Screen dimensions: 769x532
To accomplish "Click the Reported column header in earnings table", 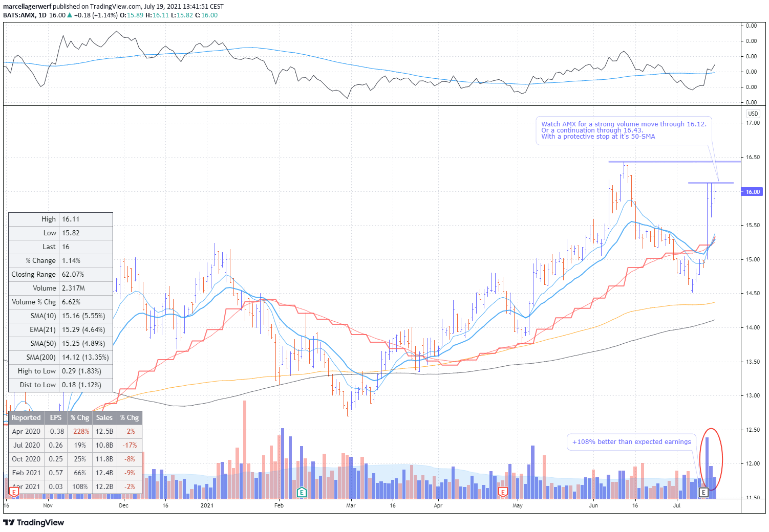I will point(26,417).
